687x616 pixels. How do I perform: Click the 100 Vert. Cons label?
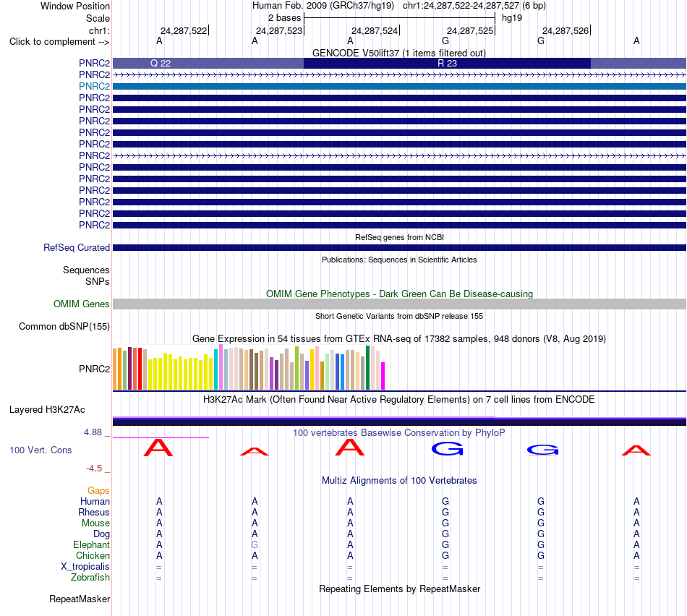[40, 450]
